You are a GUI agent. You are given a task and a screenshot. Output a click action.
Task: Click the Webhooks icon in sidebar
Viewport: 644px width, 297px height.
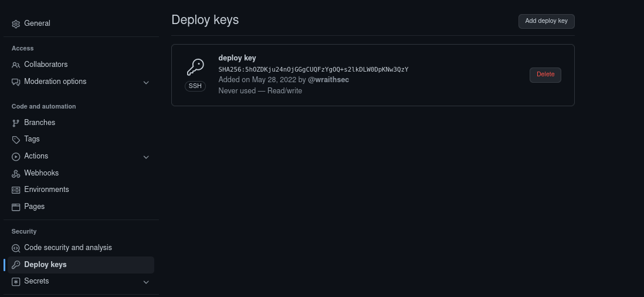tap(16, 174)
